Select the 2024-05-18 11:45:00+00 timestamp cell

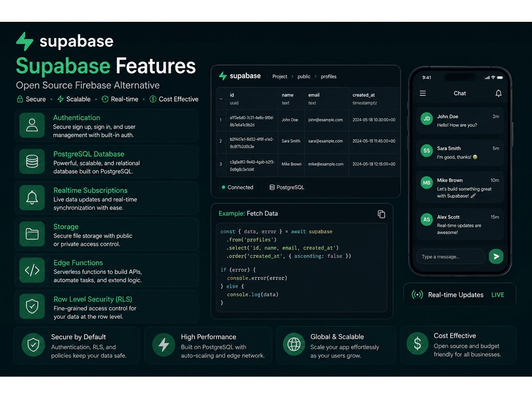[374, 141]
